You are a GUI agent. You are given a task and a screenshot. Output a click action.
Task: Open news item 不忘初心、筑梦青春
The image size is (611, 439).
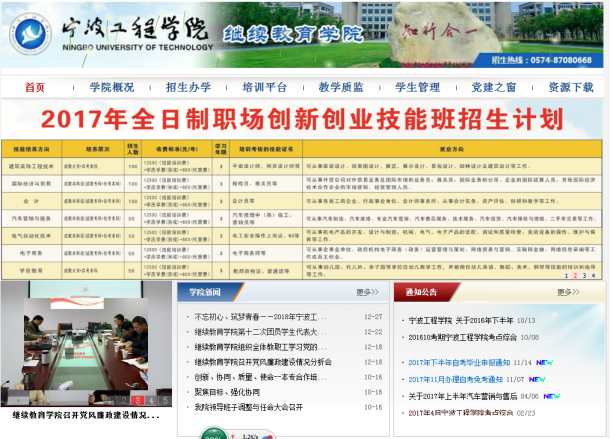click(261, 317)
